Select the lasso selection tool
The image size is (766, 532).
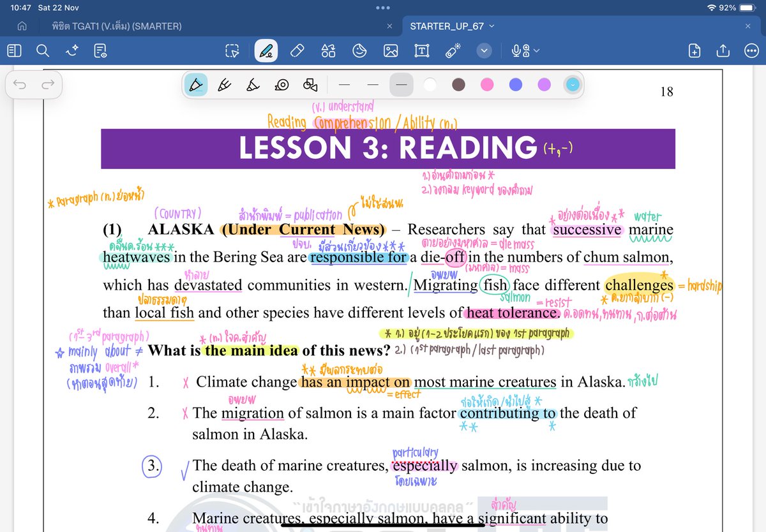[x=232, y=50]
